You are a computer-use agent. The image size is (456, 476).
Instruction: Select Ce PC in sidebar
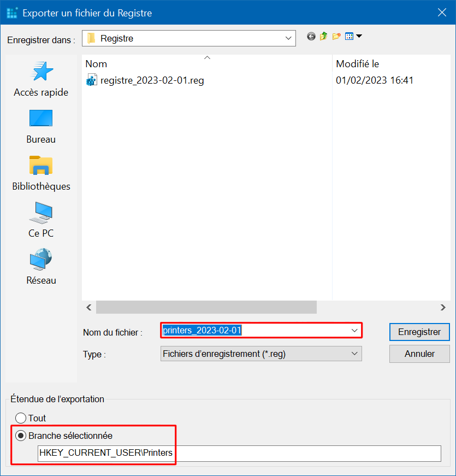coord(41,220)
